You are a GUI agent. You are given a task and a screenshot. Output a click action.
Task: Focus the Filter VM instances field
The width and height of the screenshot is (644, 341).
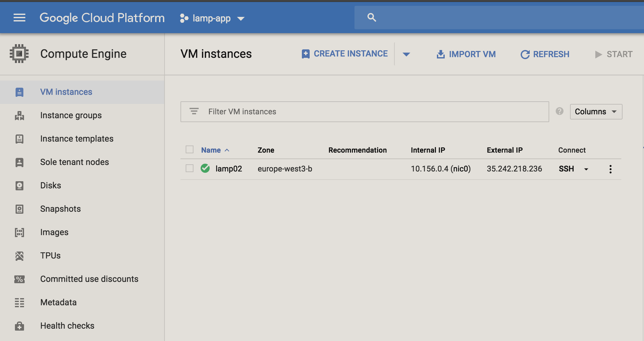365,112
